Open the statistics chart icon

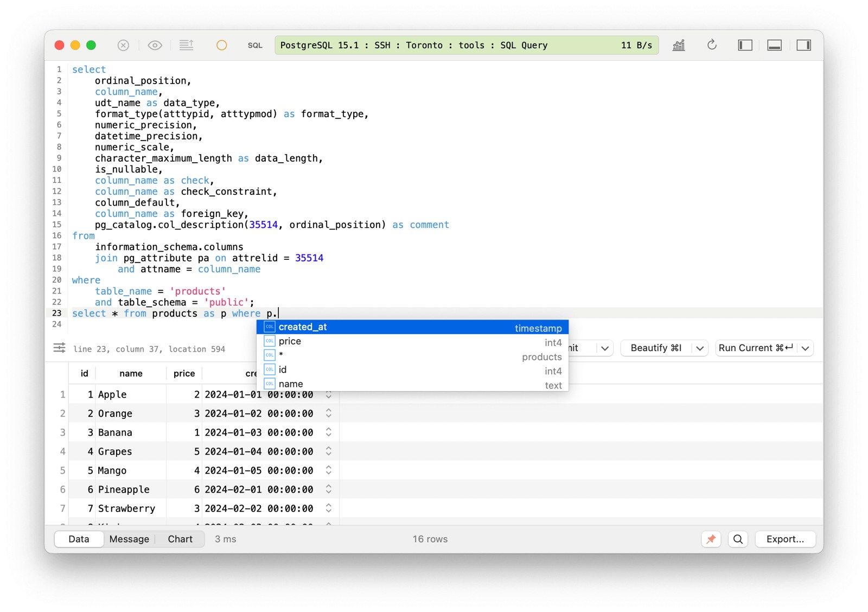(x=679, y=46)
